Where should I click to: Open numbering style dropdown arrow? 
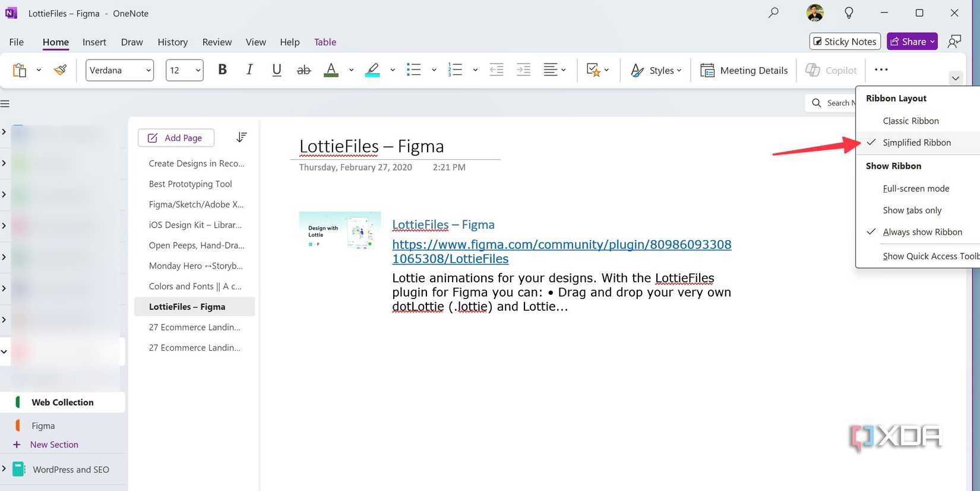tap(475, 70)
